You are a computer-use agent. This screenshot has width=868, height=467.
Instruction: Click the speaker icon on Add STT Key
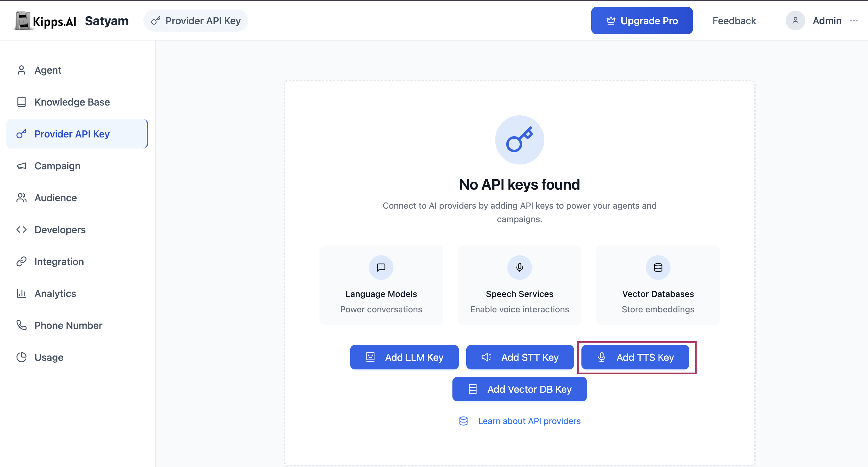[x=486, y=357]
